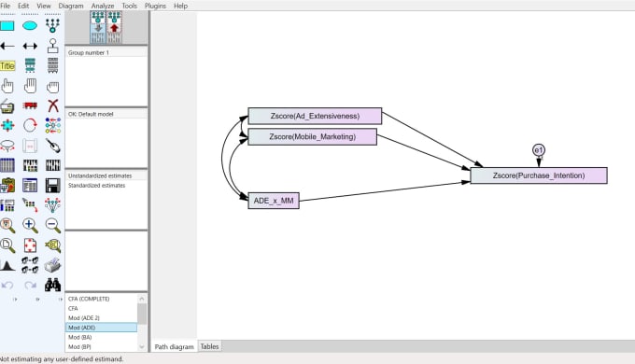635x364 pixels.
Task: Toggle view input path diagram button
Action: [98, 27]
